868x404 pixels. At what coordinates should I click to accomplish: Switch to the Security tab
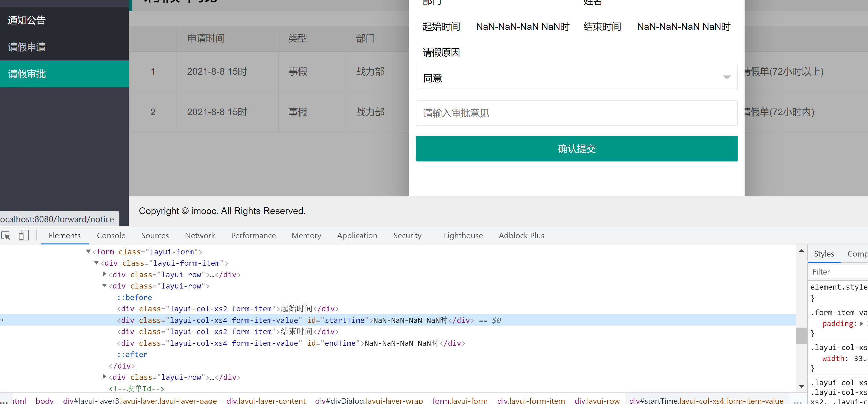coord(407,235)
